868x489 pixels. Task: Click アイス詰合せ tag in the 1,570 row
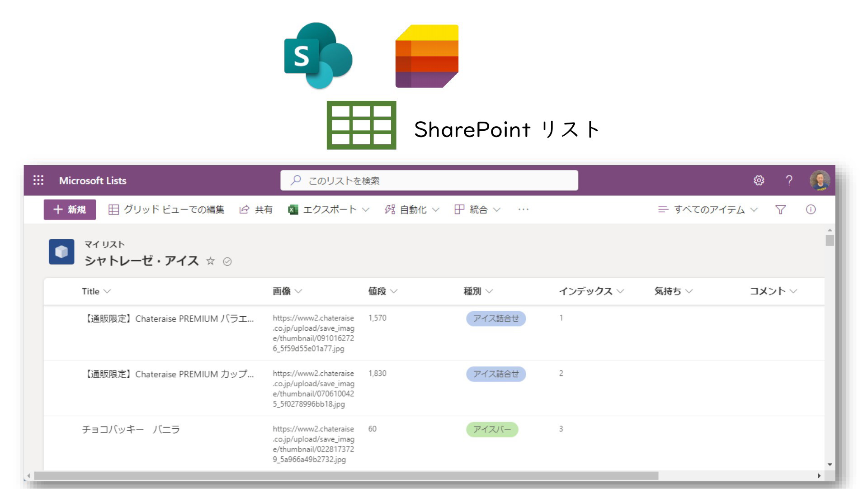496,318
